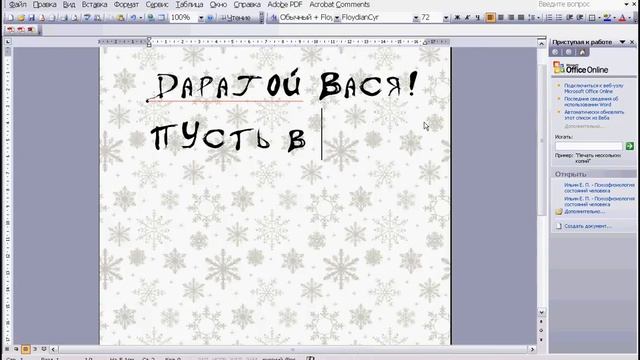Click the Highlight color marker icon
The height and width of the screenshot is (360, 640).
607,18
